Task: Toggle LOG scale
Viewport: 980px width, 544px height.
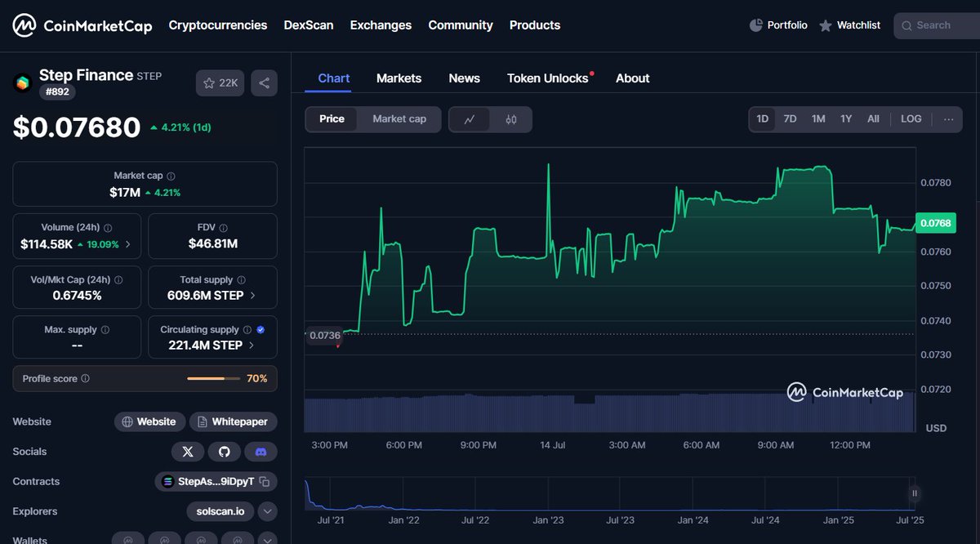Action: point(911,119)
